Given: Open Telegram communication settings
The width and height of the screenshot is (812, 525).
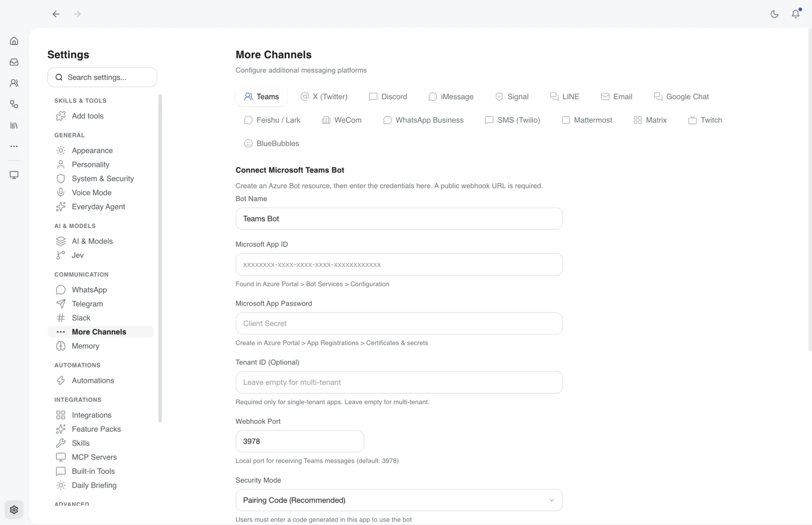Looking at the screenshot, I should click(101, 304).
